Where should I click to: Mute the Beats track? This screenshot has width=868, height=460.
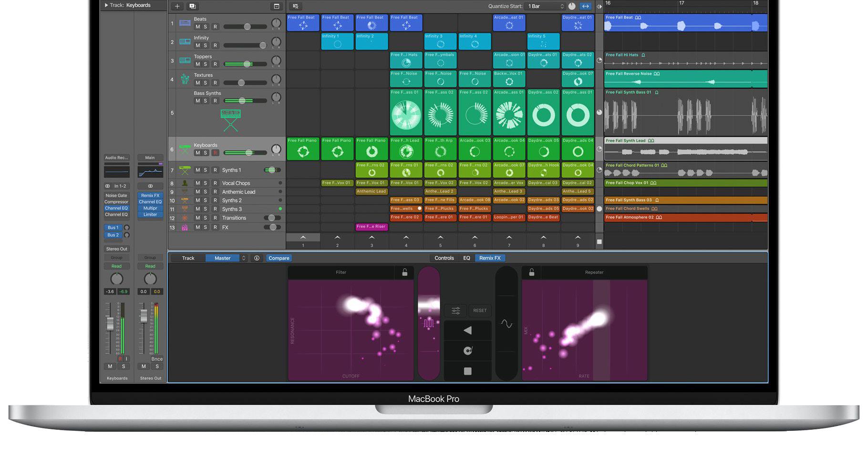tap(198, 27)
